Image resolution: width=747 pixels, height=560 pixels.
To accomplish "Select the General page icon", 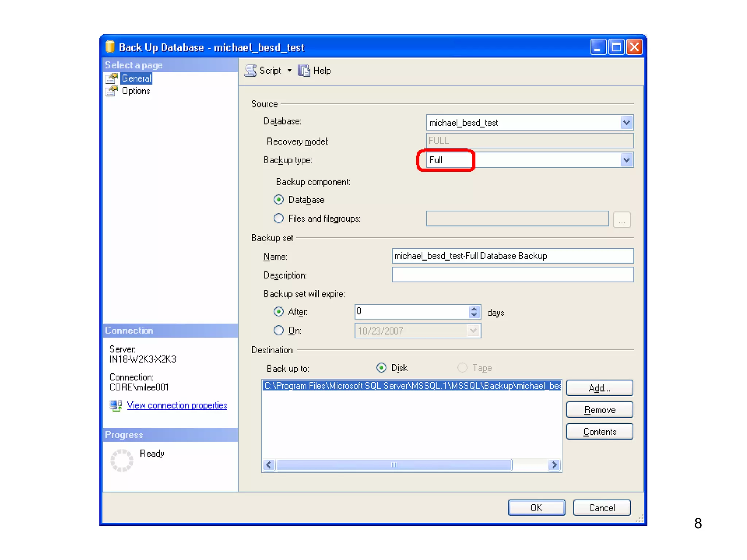I will (112, 78).
